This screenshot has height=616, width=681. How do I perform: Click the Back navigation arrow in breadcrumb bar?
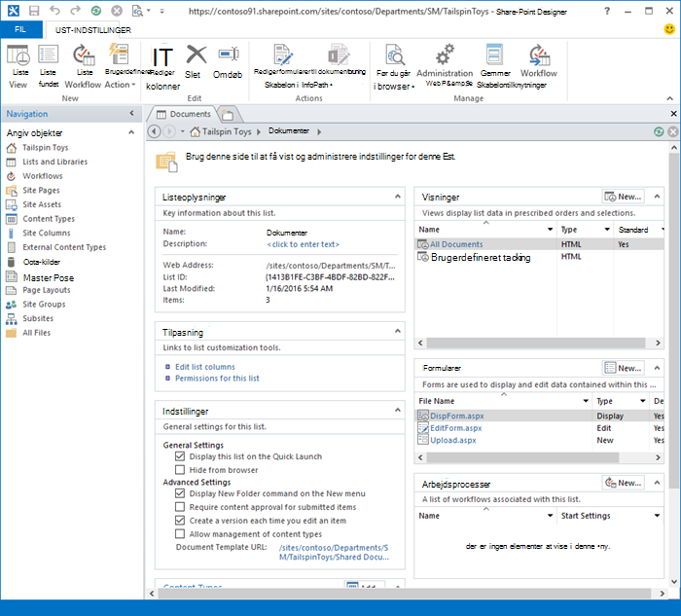click(154, 131)
